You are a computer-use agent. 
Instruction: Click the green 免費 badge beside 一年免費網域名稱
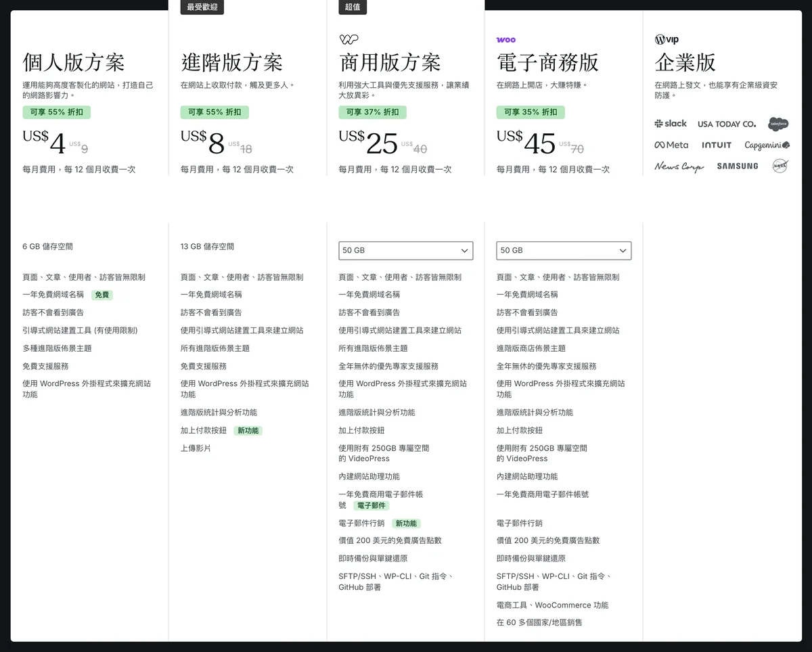coord(101,295)
